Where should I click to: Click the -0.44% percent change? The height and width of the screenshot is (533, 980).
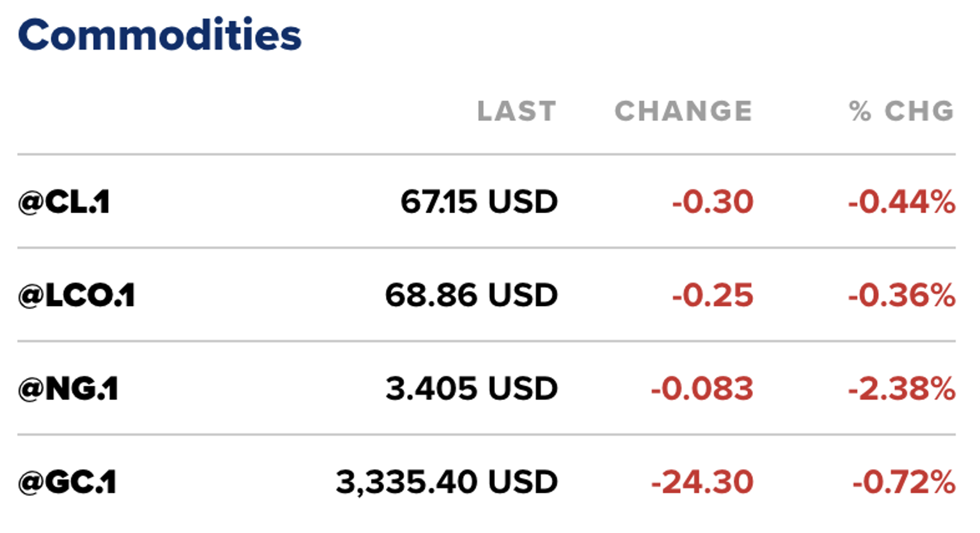902,202
